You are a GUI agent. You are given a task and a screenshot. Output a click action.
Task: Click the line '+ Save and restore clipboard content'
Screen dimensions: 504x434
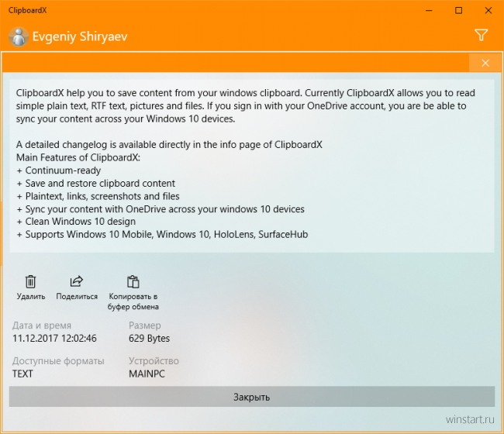pyautogui.click(x=96, y=183)
